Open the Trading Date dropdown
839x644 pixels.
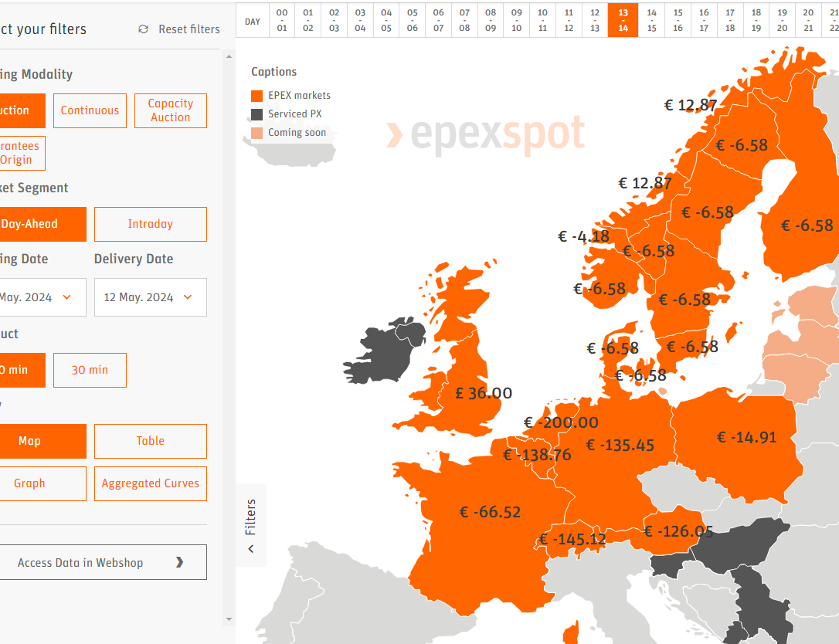[x=42, y=297]
